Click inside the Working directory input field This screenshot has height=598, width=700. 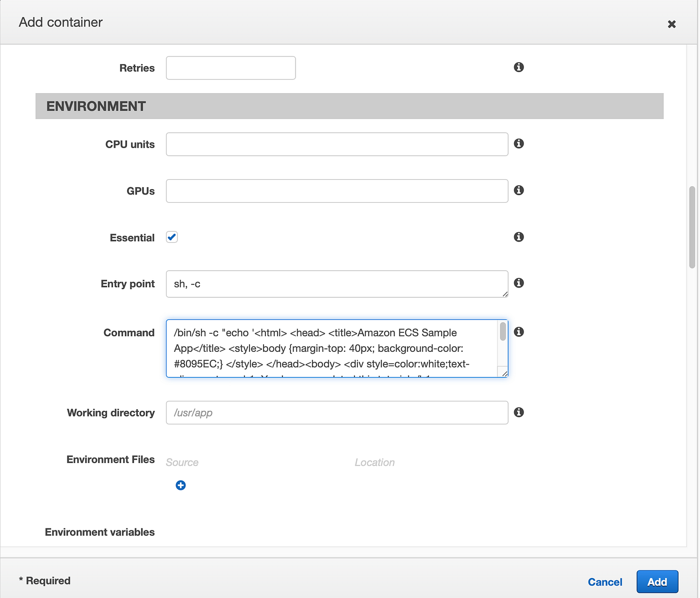[x=336, y=412]
